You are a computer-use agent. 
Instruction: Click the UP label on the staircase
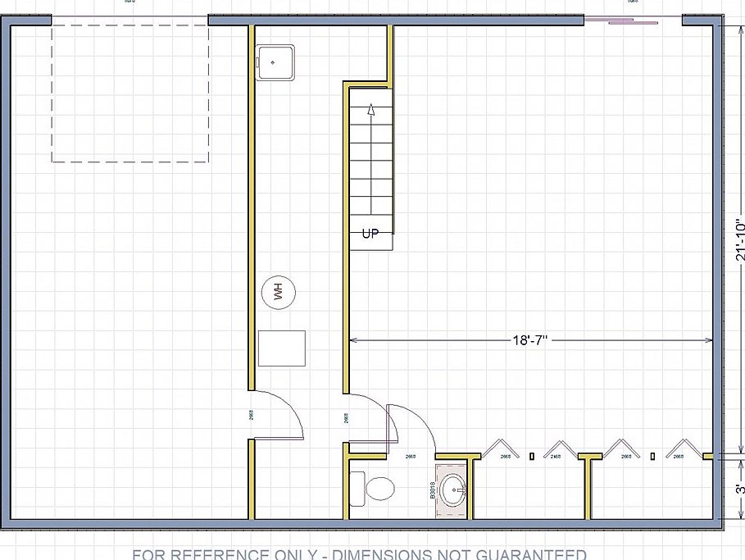(x=370, y=234)
